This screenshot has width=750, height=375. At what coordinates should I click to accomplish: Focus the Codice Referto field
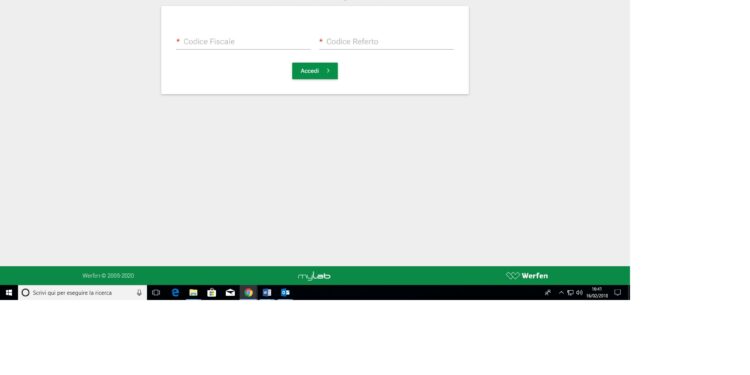point(386,42)
